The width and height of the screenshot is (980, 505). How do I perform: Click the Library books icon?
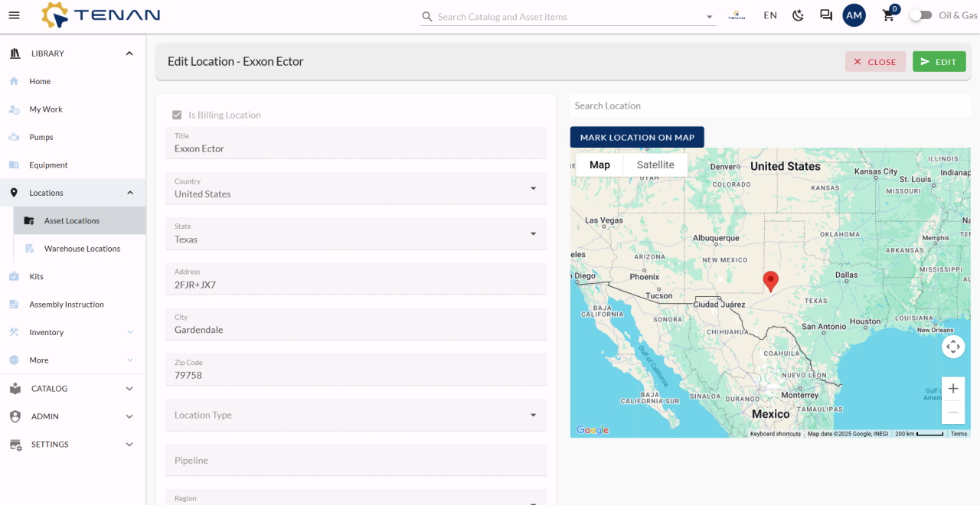click(x=15, y=54)
